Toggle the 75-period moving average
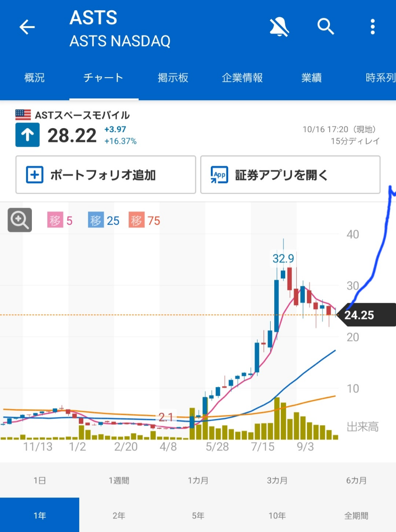The image size is (396, 532). click(x=145, y=220)
